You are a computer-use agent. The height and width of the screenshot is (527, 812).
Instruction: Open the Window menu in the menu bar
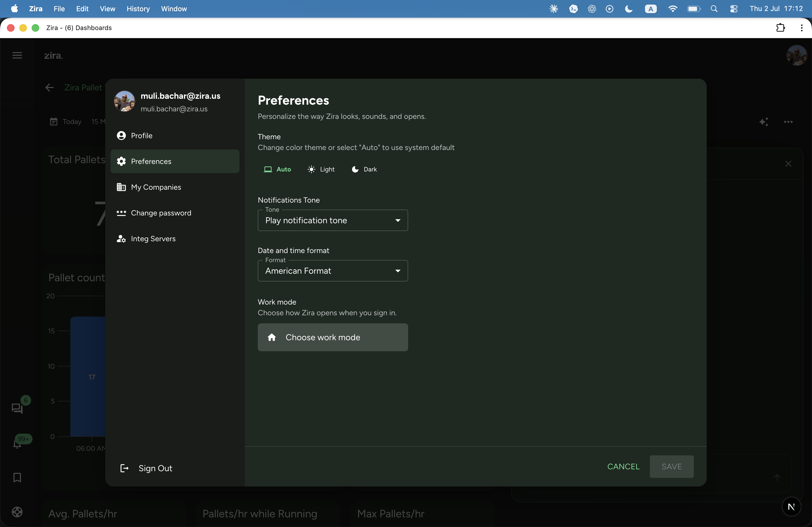[174, 9]
